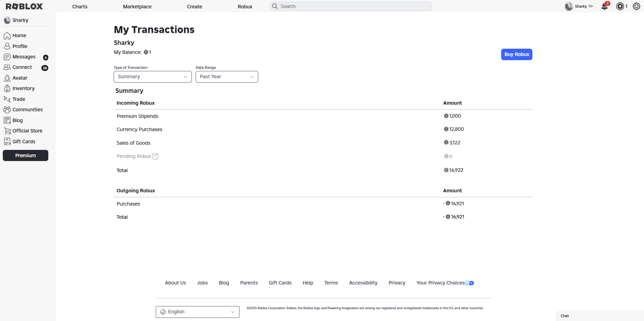Open the notifications bell icon
The height and width of the screenshot is (321, 644).
605,6
